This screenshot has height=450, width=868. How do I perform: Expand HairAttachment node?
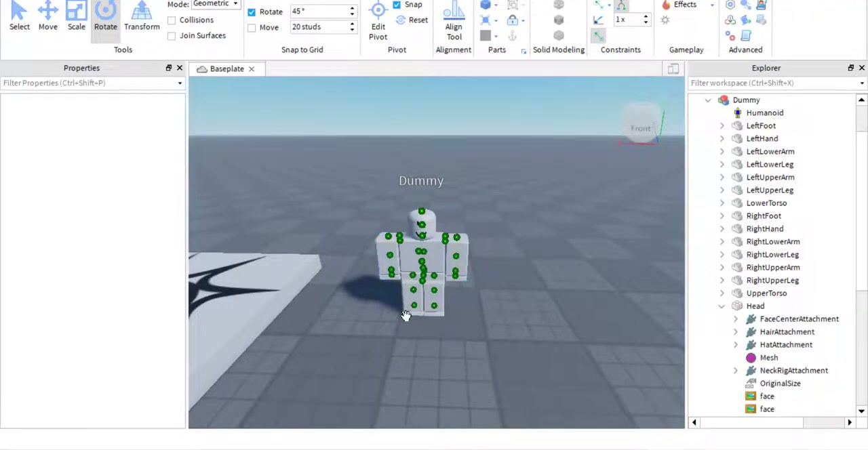coord(736,332)
